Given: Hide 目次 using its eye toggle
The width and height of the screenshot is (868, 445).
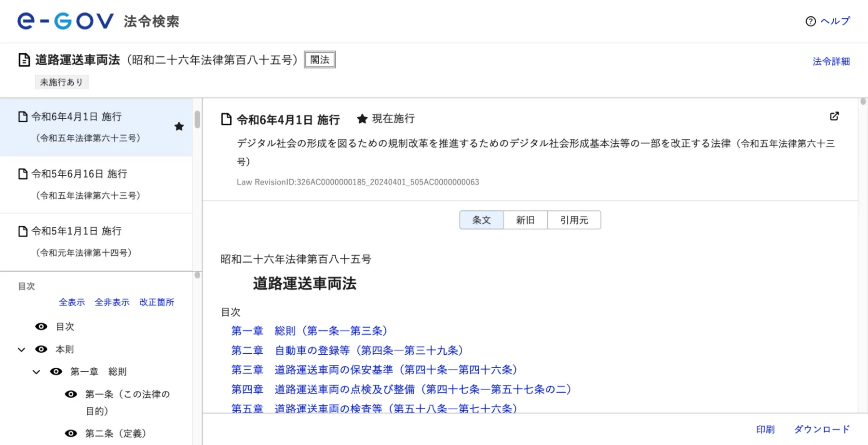Looking at the screenshot, I should (41, 326).
